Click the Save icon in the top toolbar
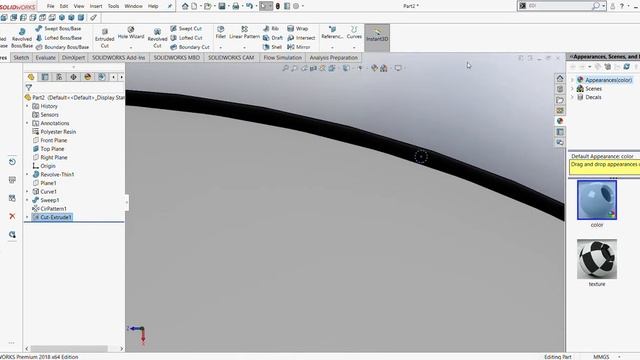Viewport: 640px width, 360px height. tap(222, 6)
